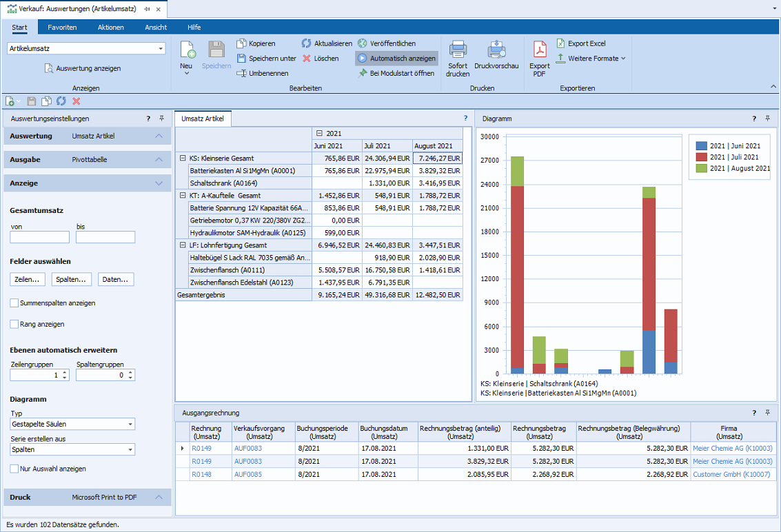Open the Ansicht ribbon tab
Viewport: 781px width, 532px height.
156,28
